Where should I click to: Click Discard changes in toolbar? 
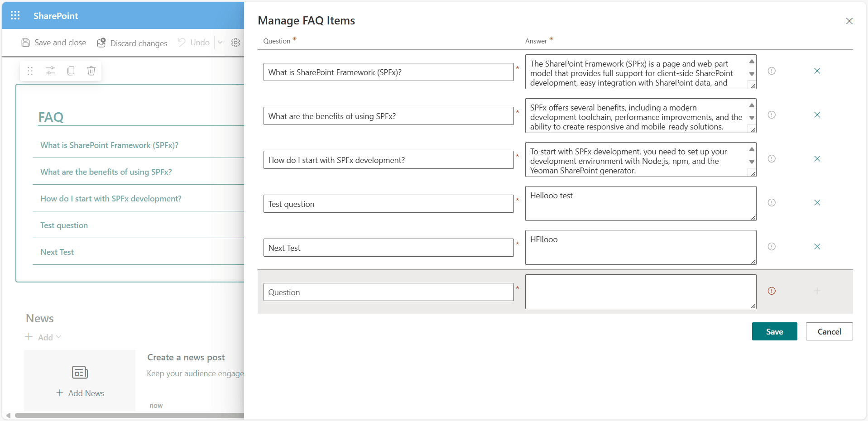pos(132,43)
